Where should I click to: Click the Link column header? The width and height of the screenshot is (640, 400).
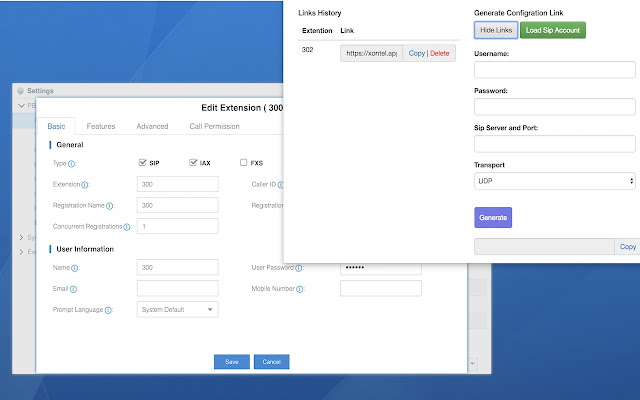click(x=347, y=31)
